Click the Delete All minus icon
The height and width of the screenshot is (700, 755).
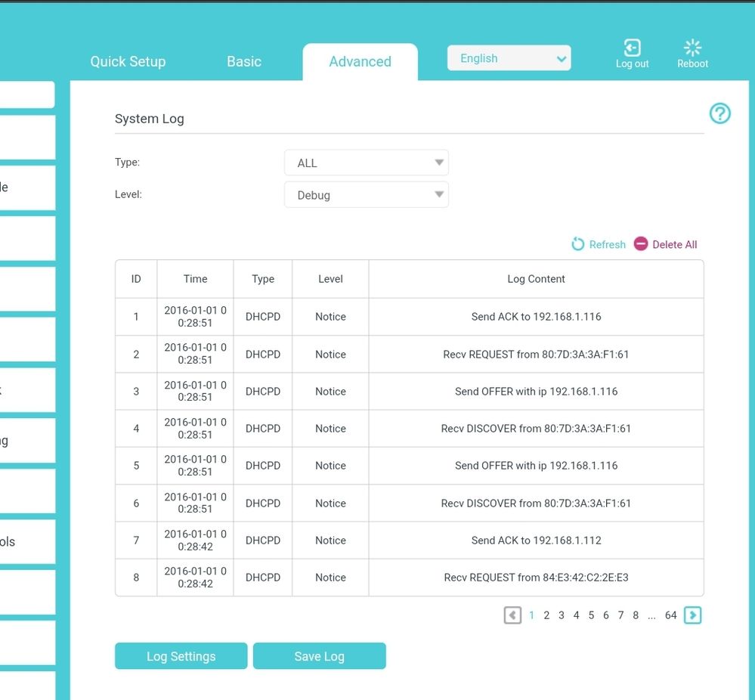tap(641, 243)
